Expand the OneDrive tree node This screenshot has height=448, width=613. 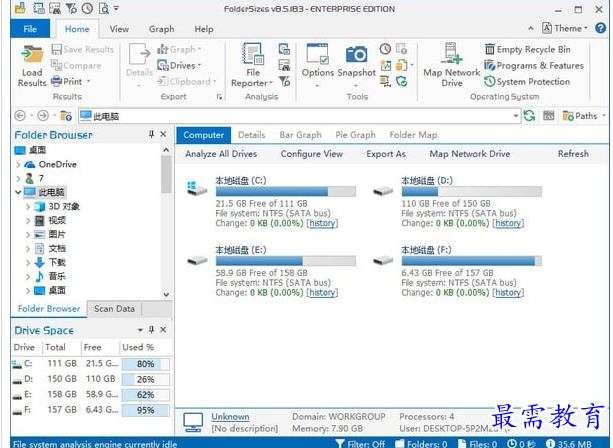(18, 165)
